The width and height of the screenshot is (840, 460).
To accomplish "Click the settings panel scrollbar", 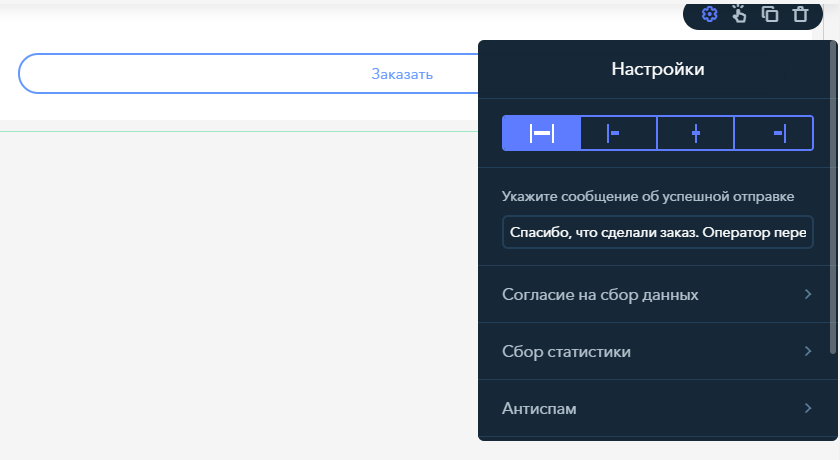I will pos(833,198).
